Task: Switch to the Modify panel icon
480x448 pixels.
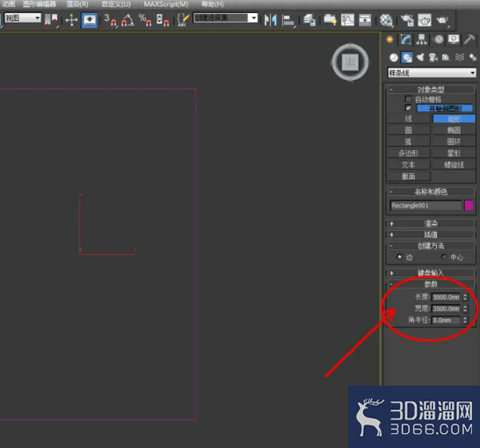Action: coord(405,40)
